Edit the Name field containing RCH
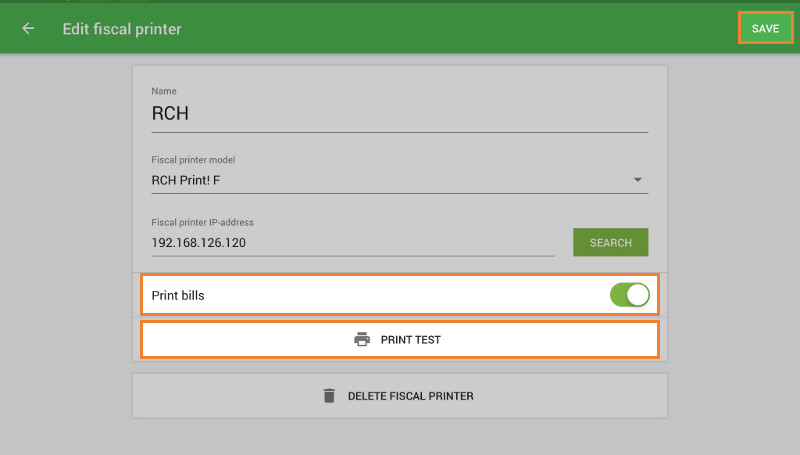 (x=399, y=113)
